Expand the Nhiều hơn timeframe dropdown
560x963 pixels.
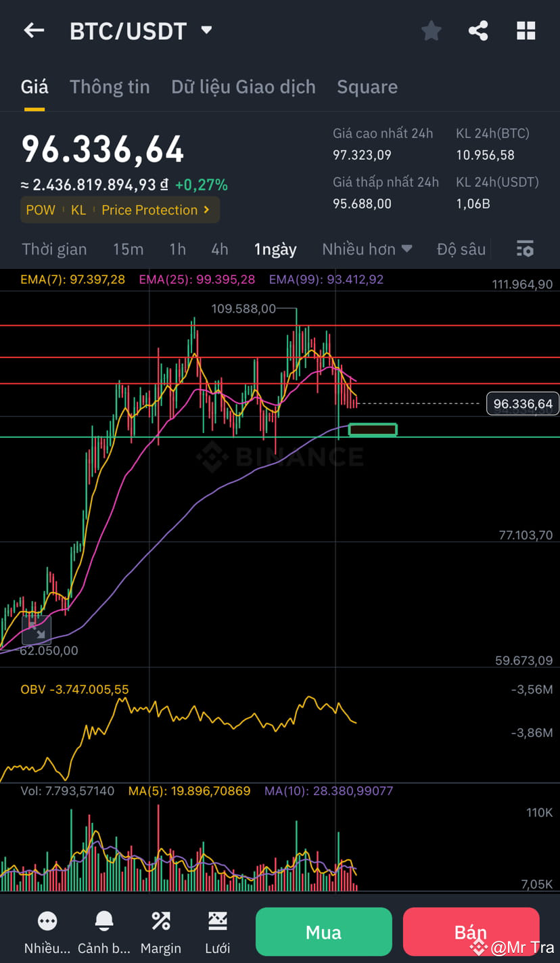tap(367, 249)
